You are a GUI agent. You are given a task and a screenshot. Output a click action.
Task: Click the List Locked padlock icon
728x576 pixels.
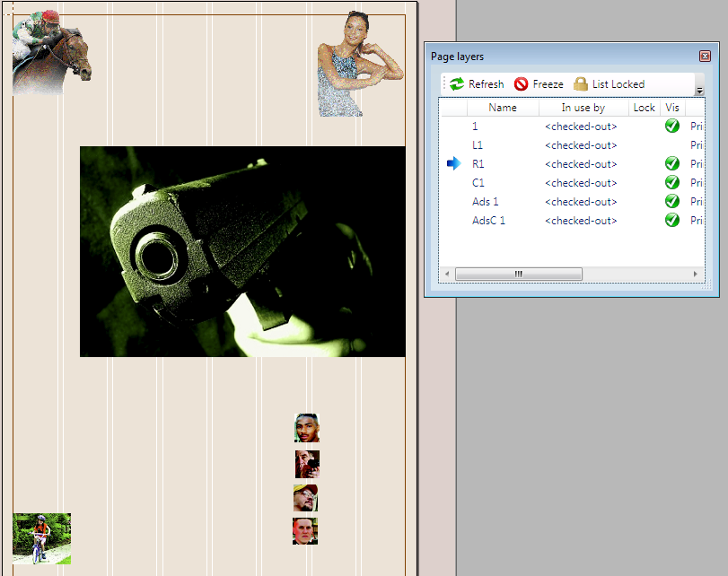coord(581,84)
